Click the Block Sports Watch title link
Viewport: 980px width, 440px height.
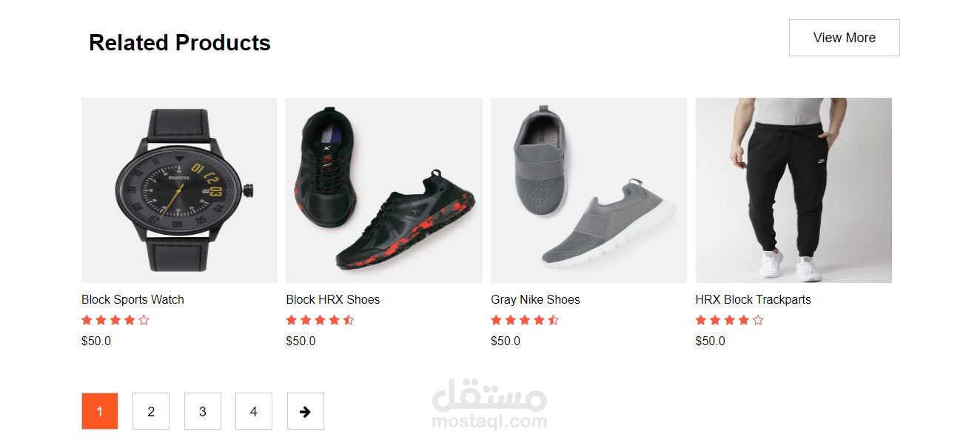point(132,299)
